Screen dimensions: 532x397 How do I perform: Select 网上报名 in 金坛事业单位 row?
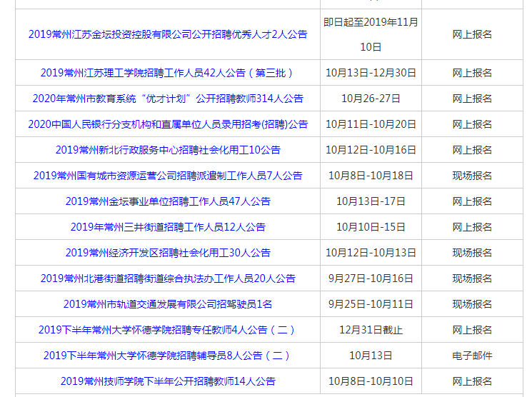pos(472,201)
